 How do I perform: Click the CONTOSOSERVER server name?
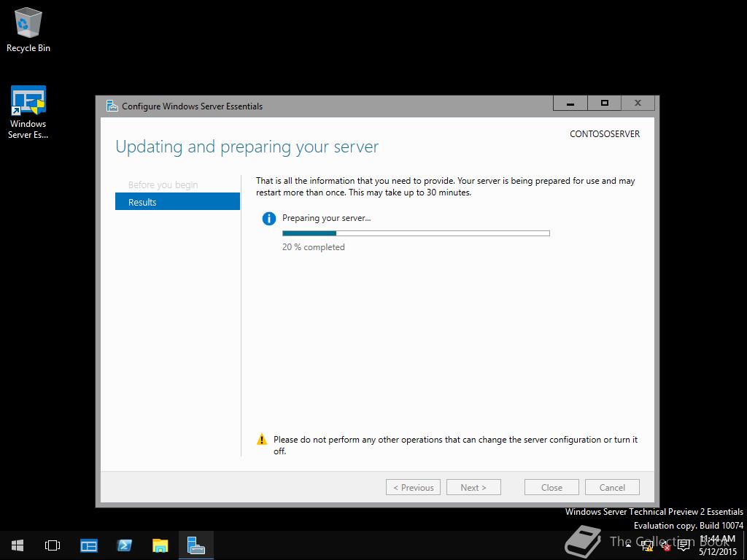point(605,134)
